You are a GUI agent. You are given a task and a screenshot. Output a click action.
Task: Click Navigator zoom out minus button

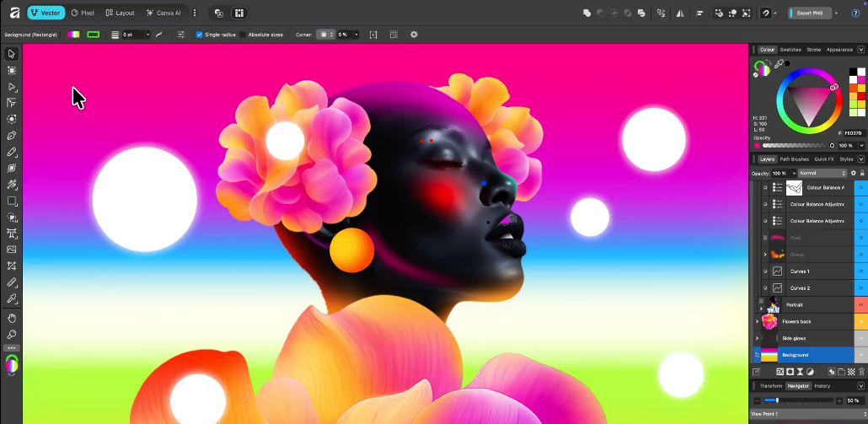(757, 400)
